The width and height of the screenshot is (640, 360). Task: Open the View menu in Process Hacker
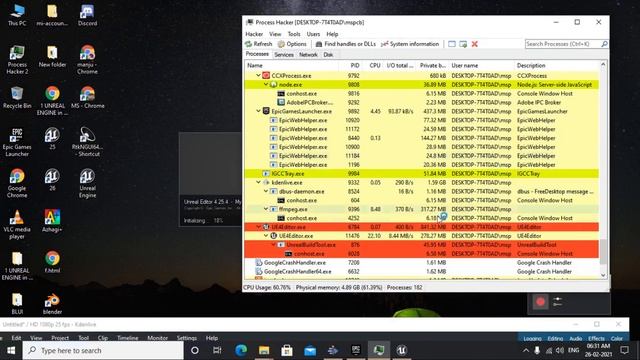point(275,34)
